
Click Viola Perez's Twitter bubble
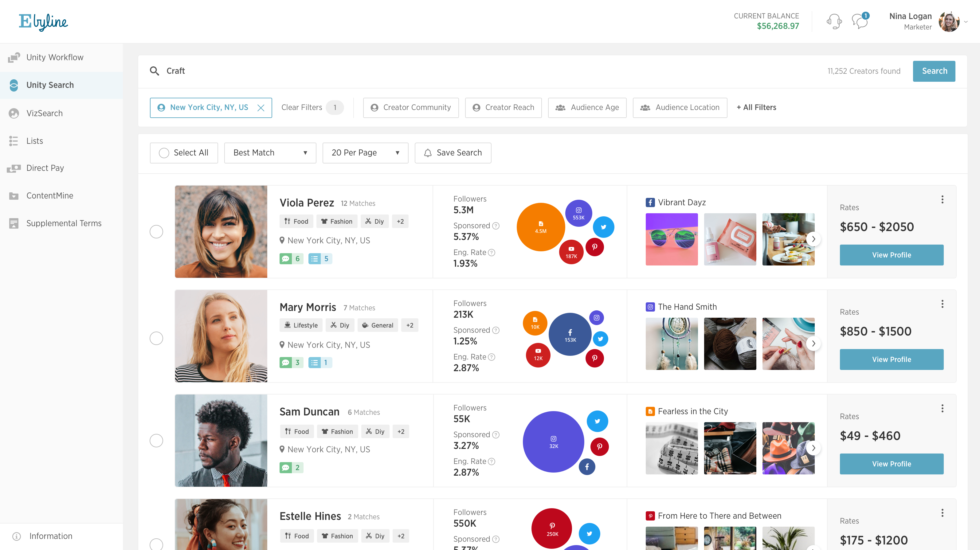(x=603, y=227)
